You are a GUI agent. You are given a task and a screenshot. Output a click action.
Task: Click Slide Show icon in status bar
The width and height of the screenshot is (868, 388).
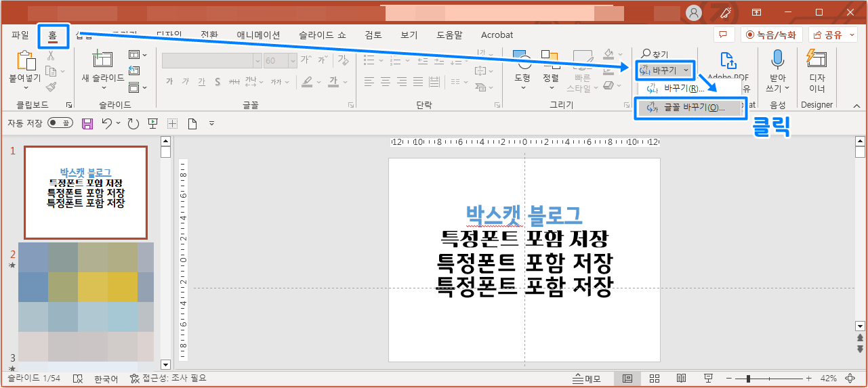click(x=709, y=379)
